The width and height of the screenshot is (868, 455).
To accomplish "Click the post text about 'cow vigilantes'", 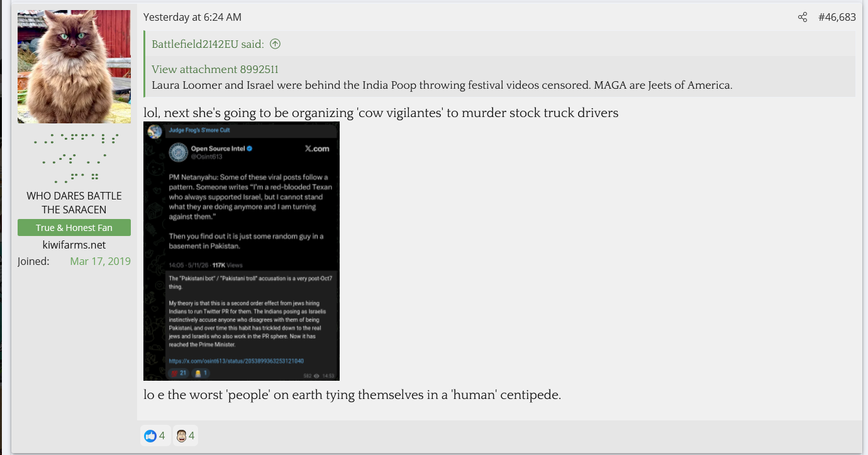I will (381, 113).
